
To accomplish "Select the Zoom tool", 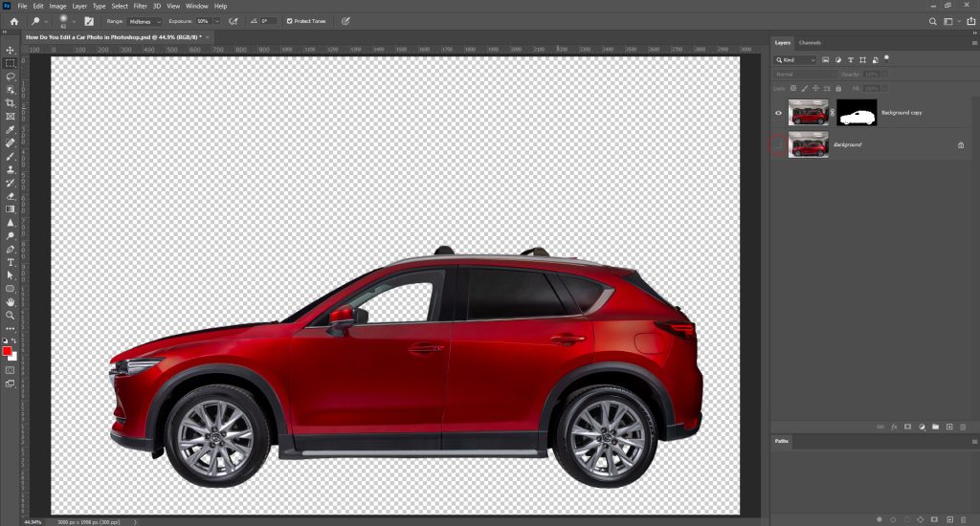I will click(11, 315).
